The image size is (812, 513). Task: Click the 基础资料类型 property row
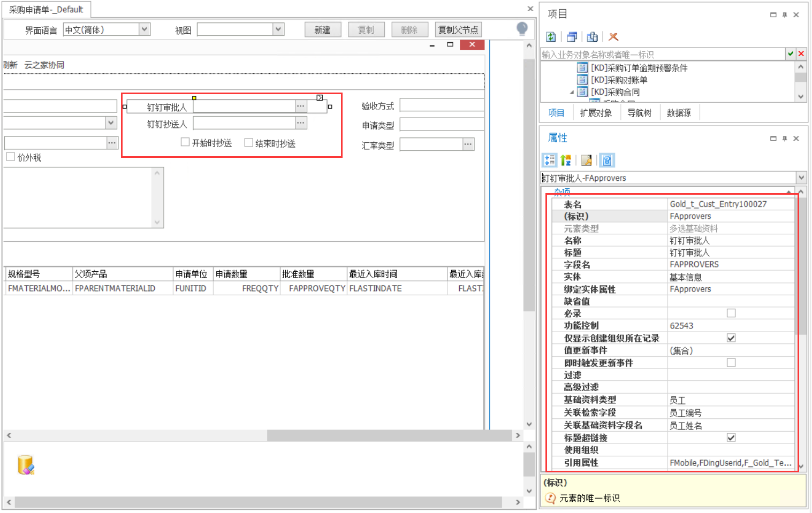[x=673, y=400]
